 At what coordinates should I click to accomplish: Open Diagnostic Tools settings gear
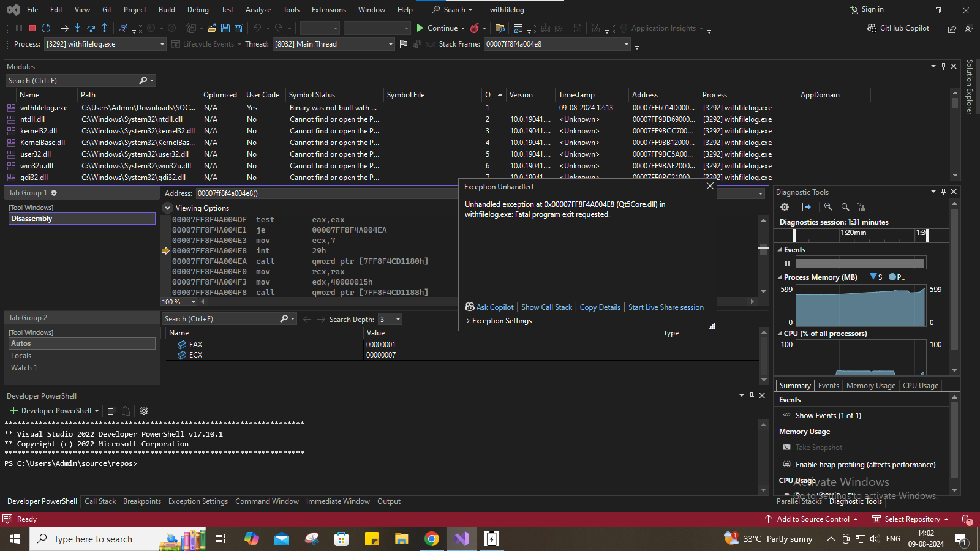click(785, 207)
